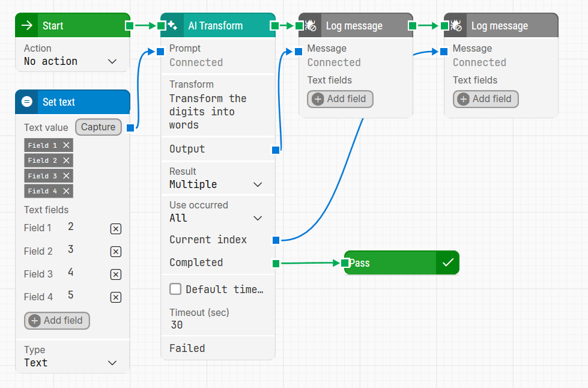Viewport: 588px width, 388px height.
Task: Click the Pass node checkmark icon
Action: coord(448,262)
